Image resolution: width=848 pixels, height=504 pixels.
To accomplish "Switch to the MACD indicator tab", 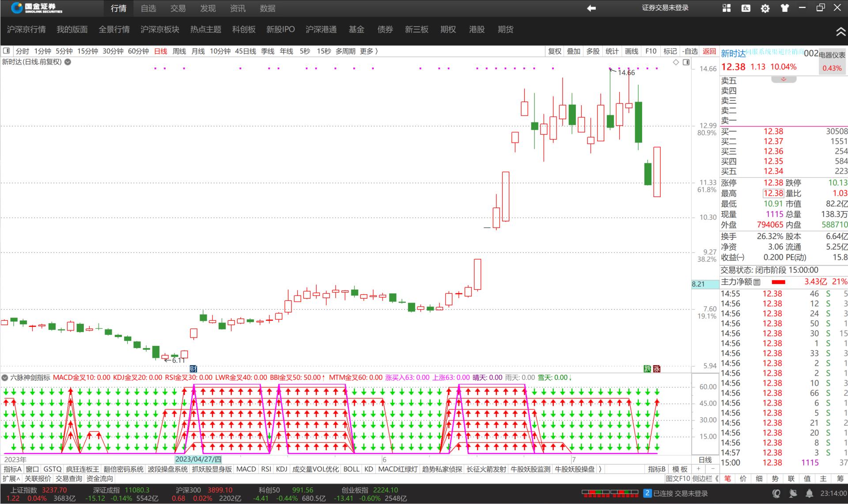I will pos(246,469).
